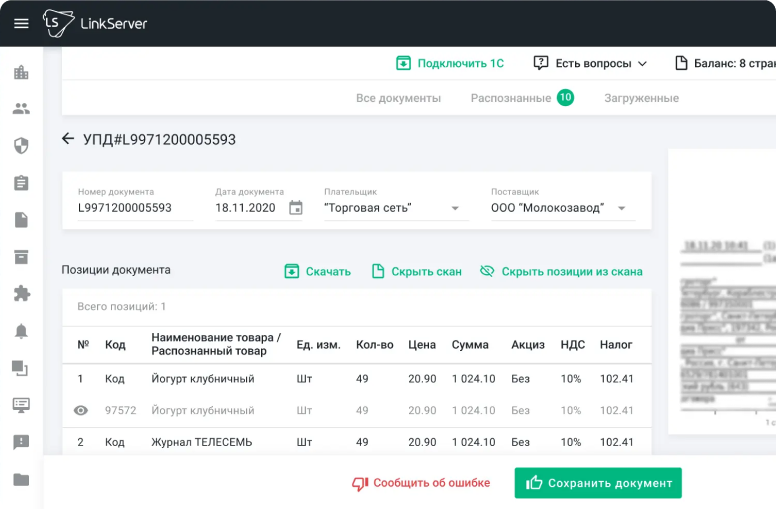Click the notifications bell icon in sidebar

(x=21, y=331)
